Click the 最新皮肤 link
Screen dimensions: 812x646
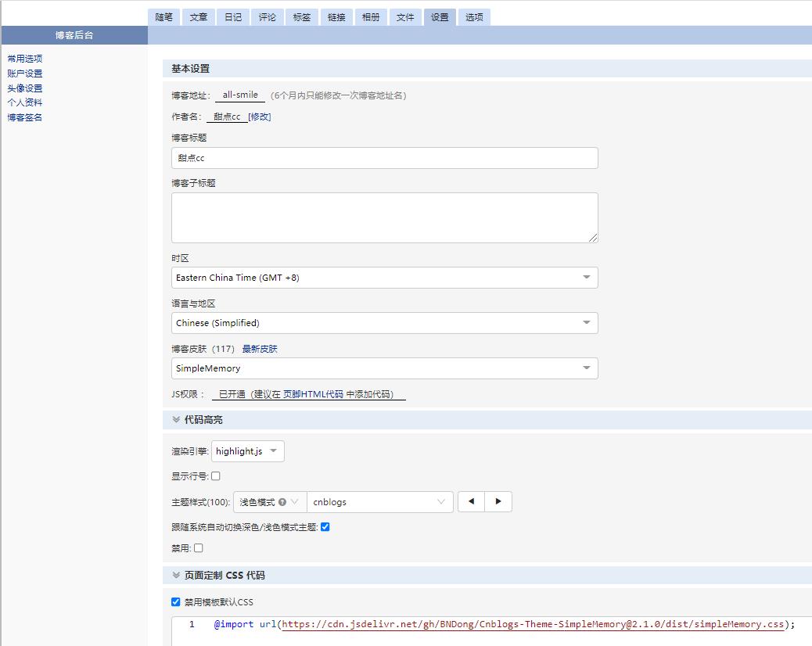(260, 349)
